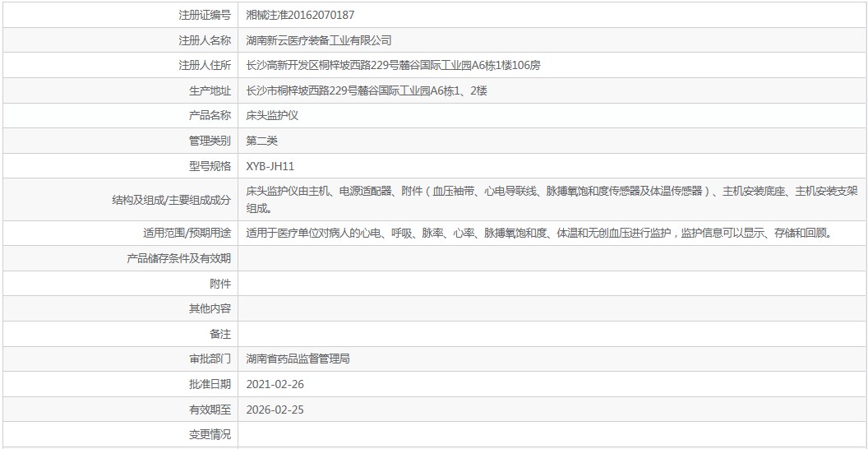Click the 注册人名称 label
Image resolution: width=868 pixels, height=449 pixels.
tap(205, 40)
